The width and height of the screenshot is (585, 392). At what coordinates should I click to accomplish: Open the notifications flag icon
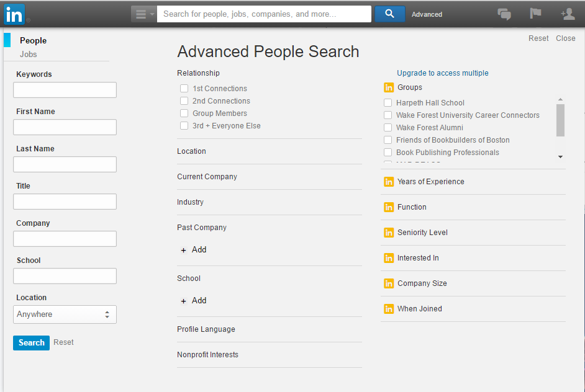click(x=535, y=14)
